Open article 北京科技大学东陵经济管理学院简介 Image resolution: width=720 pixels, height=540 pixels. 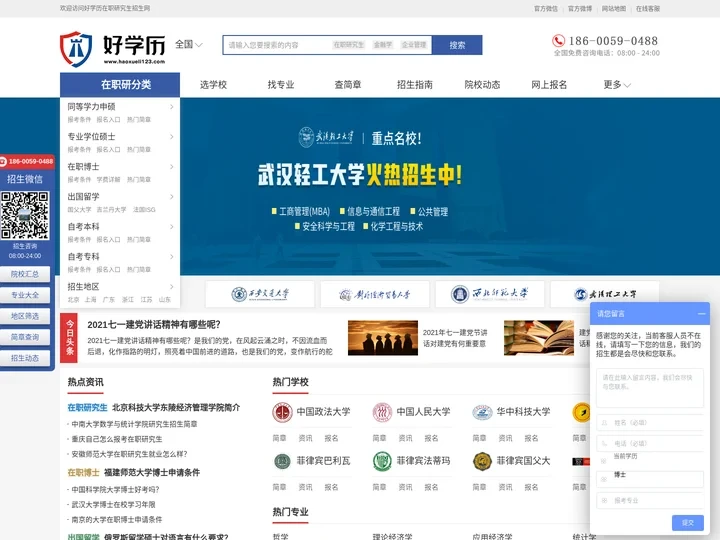click(x=176, y=407)
